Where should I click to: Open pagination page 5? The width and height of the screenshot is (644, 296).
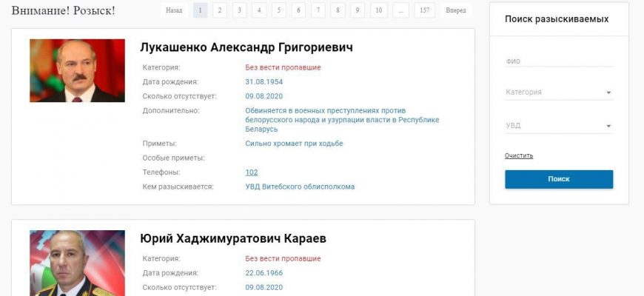pyautogui.click(x=279, y=10)
